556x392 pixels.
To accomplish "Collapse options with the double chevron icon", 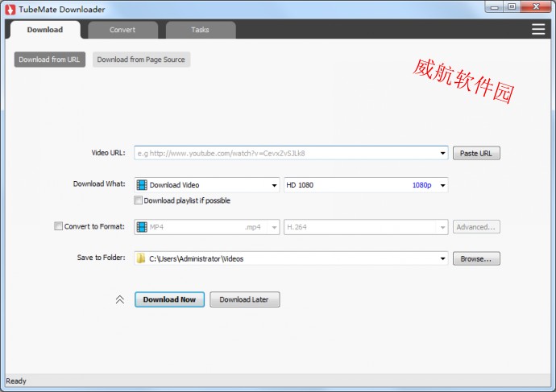I will click(120, 299).
